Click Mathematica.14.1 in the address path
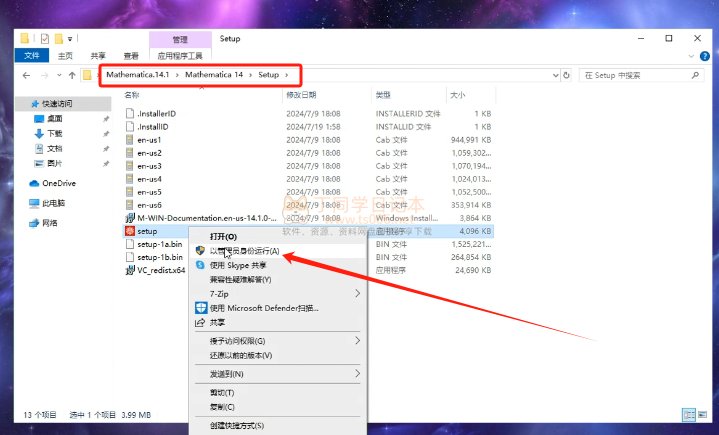This screenshot has height=435, width=719. click(x=138, y=75)
